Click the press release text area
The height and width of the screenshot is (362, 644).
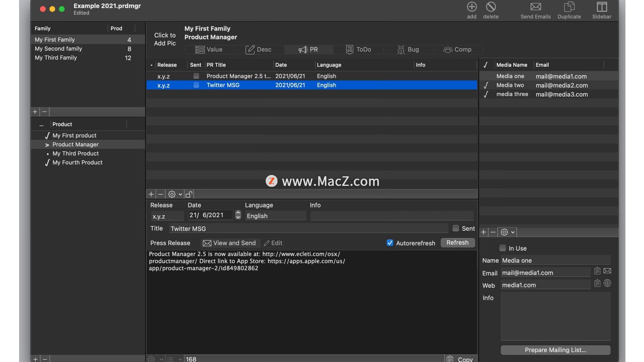[312, 302]
